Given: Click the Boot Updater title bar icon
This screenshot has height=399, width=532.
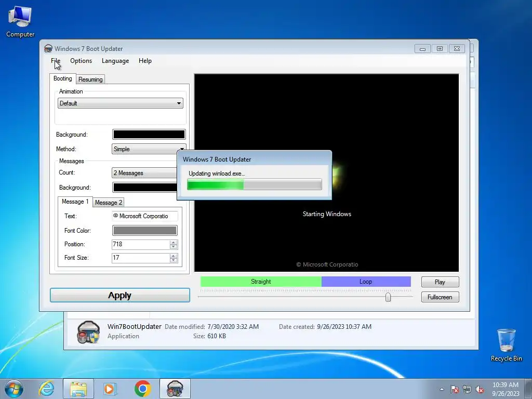Looking at the screenshot, I should point(48,48).
